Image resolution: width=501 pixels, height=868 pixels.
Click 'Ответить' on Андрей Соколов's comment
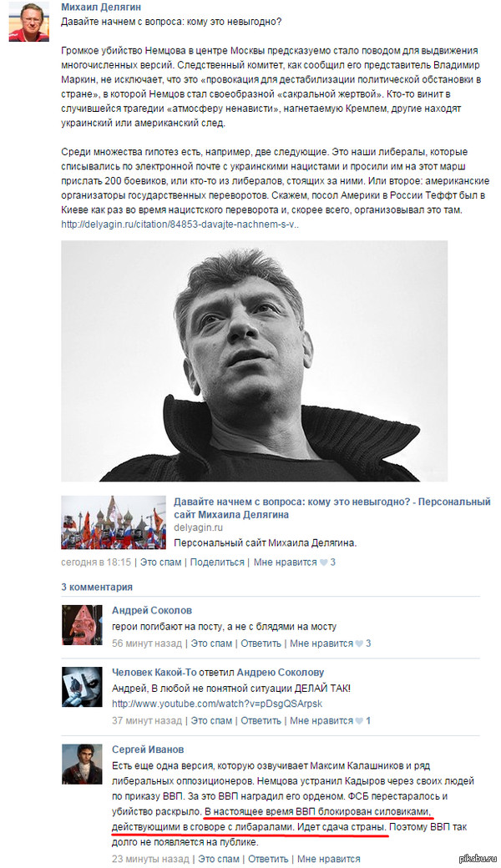pyautogui.click(x=261, y=643)
